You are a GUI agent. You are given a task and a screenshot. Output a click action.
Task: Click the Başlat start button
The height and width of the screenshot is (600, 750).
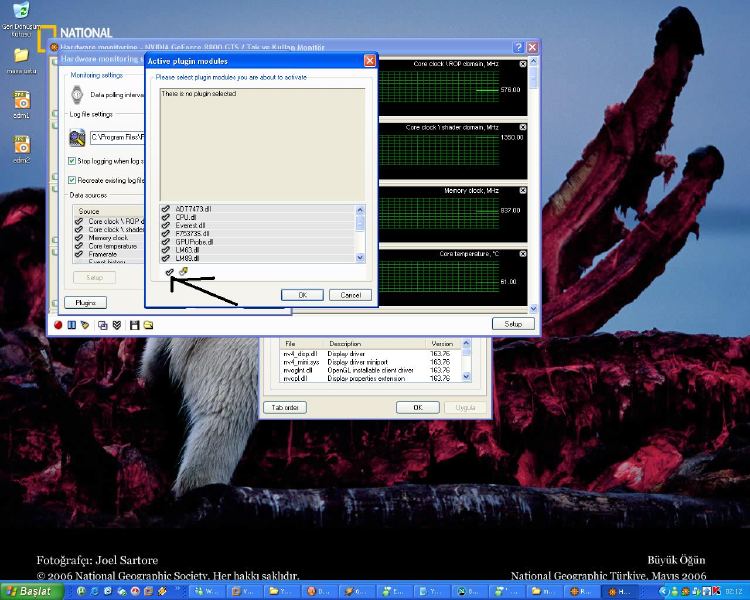(32, 591)
